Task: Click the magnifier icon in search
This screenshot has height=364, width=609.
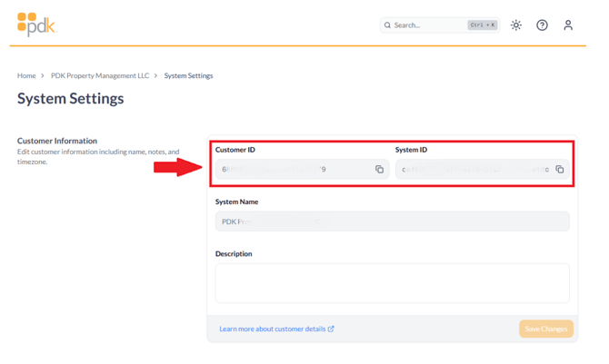Action: pyautogui.click(x=388, y=25)
